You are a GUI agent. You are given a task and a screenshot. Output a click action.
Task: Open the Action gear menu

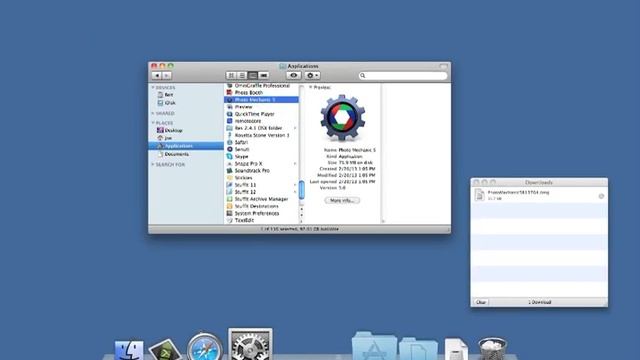coord(312,76)
